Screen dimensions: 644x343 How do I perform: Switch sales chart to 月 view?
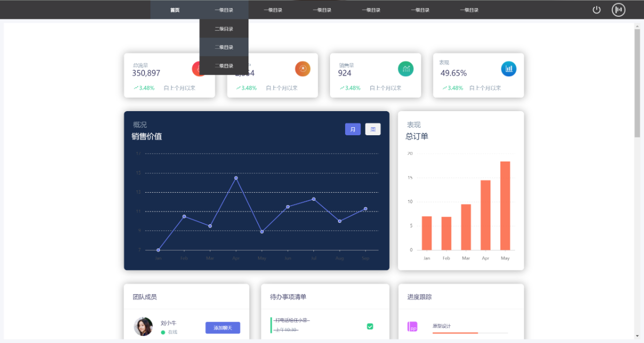tap(353, 129)
